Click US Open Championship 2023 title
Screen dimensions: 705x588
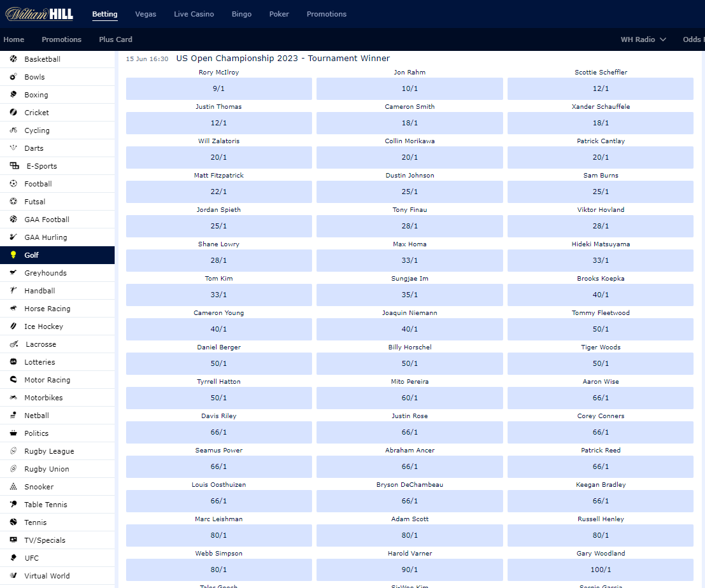283,59
